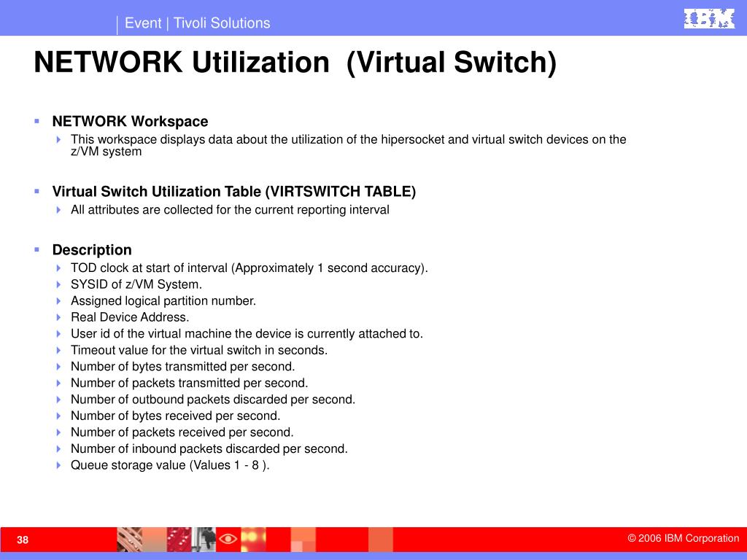Image resolution: width=747 pixels, height=560 pixels.
Task: Click the arrow bullet before 'Real Device Address.'
Action: click(x=58, y=318)
